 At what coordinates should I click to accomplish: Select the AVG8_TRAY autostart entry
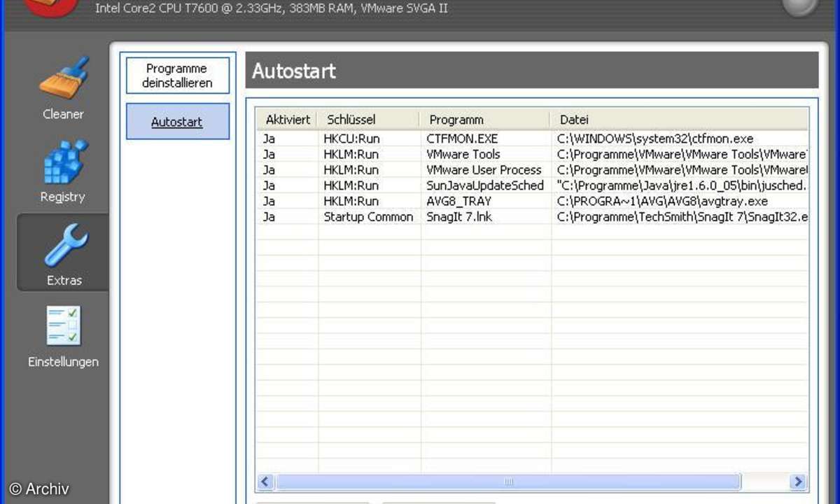(x=458, y=201)
